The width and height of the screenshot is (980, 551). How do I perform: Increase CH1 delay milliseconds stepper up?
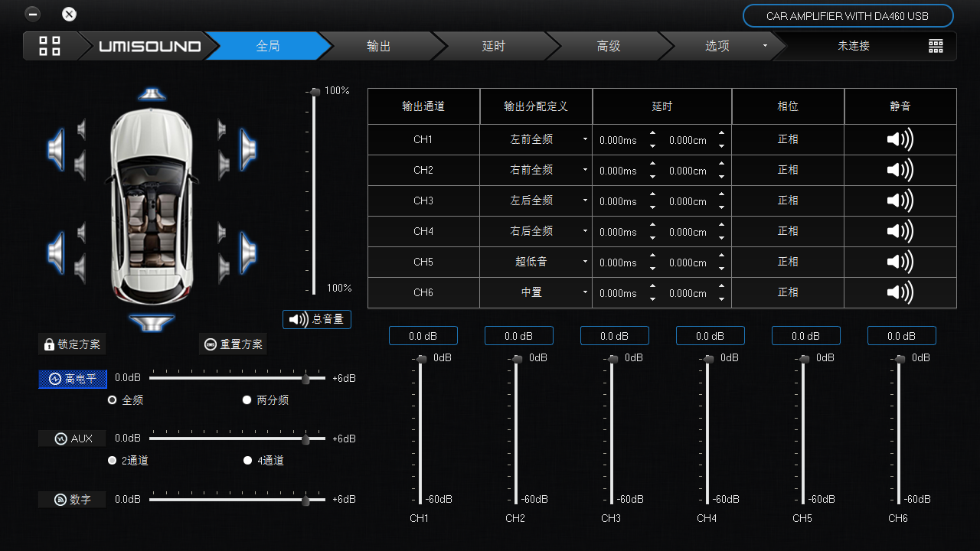click(x=652, y=134)
